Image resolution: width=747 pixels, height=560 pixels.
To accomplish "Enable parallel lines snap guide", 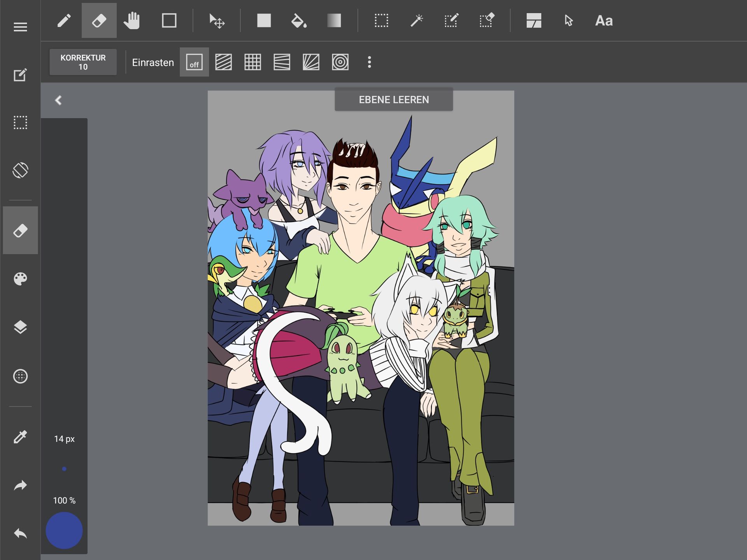I will click(223, 62).
